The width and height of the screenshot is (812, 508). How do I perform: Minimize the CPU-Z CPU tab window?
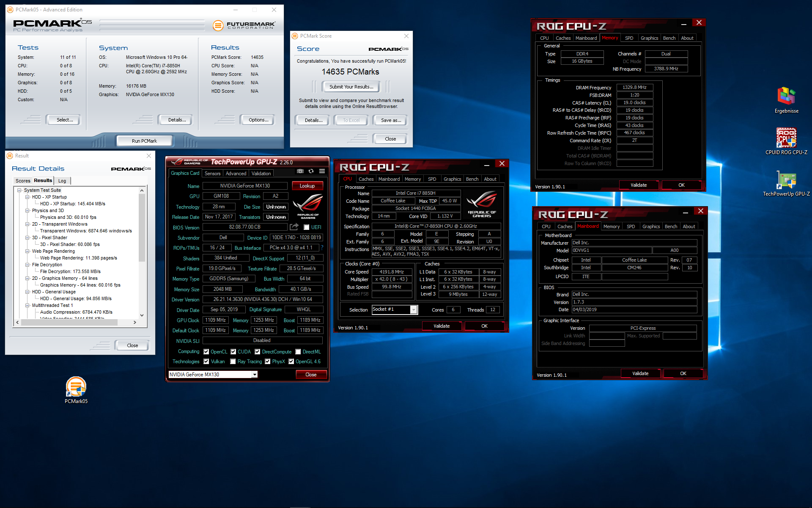pos(487,165)
